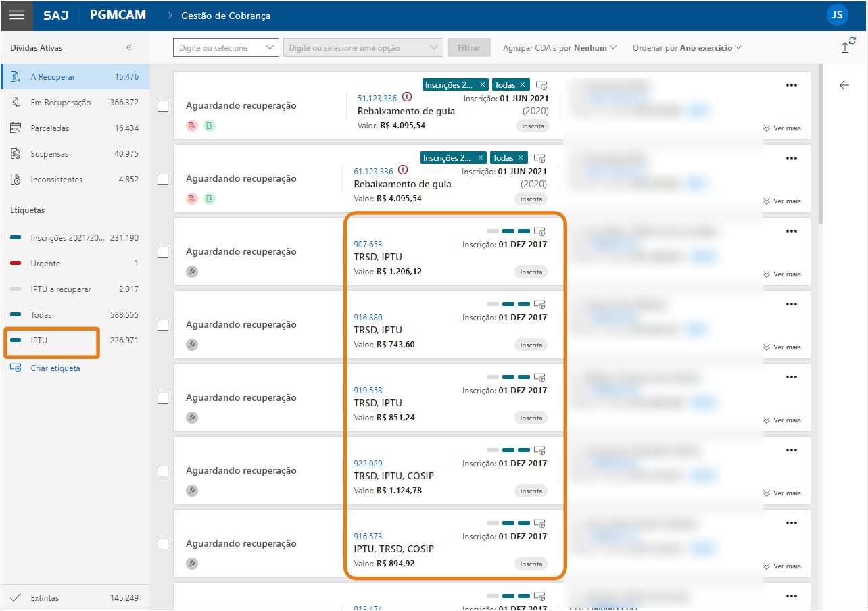Add a tag to debt 61.123.336
Image resolution: width=868 pixels, height=611 pixels.
click(539, 158)
